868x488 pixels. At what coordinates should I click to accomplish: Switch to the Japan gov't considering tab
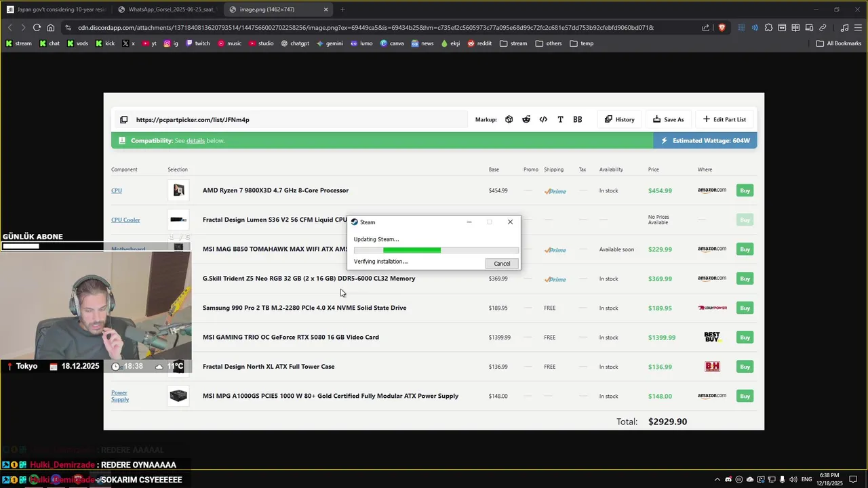(56, 9)
